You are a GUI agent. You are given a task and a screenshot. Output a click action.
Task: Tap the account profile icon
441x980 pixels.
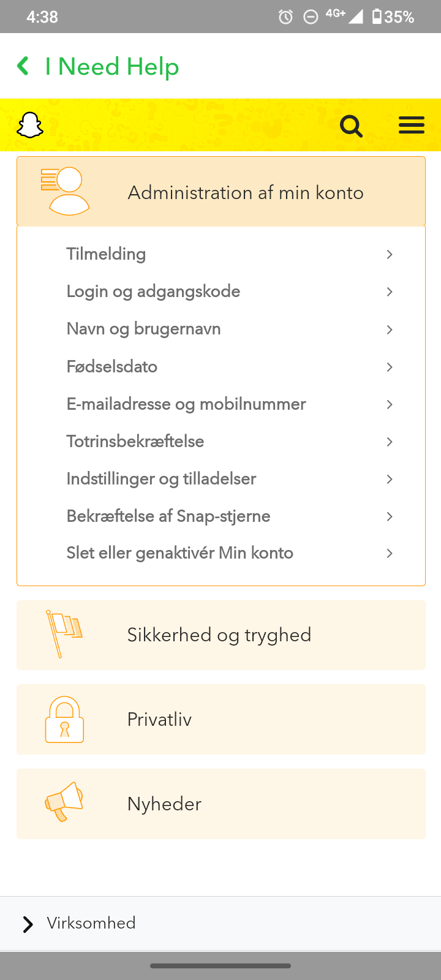[66, 191]
